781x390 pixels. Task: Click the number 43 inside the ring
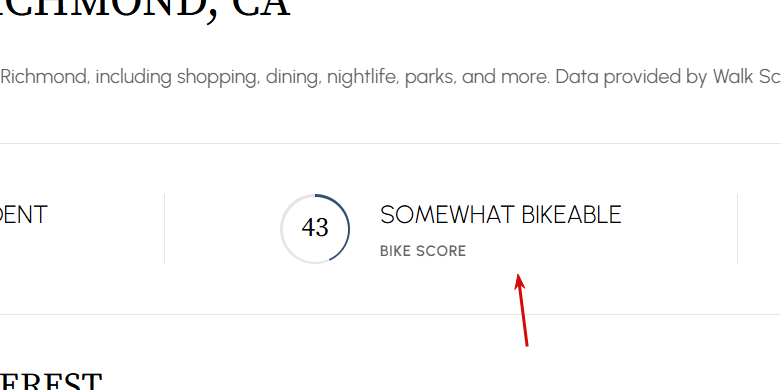coord(315,228)
